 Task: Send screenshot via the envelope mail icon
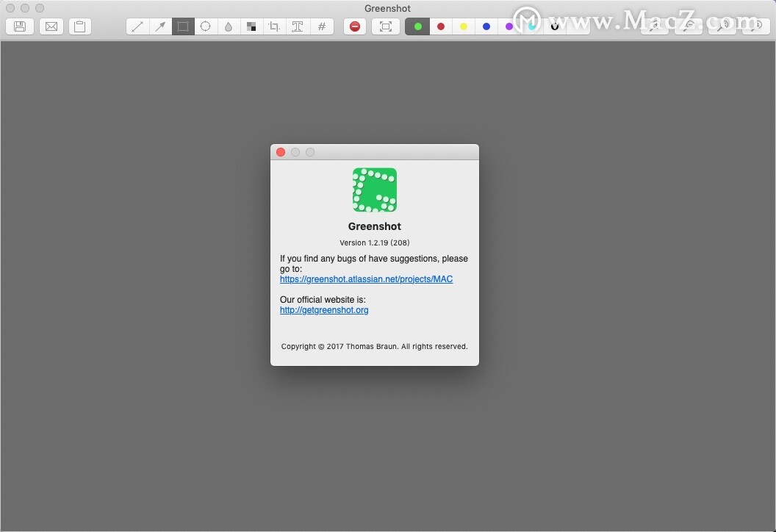point(51,26)
